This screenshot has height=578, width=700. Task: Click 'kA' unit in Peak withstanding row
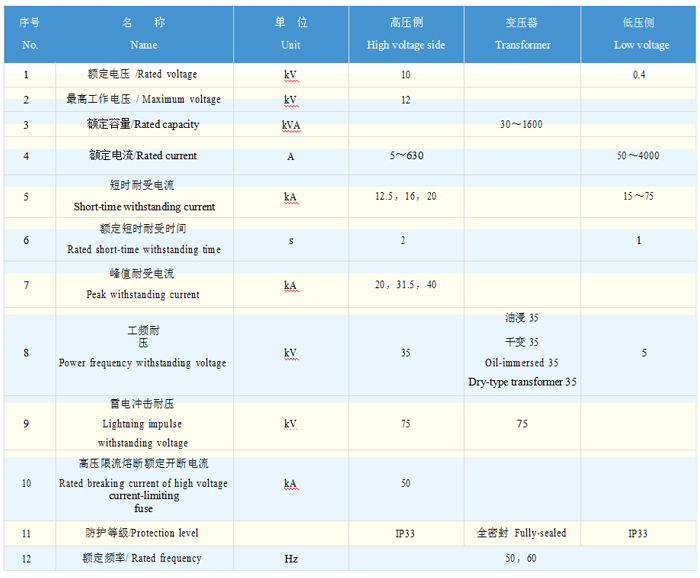point(291,286)
